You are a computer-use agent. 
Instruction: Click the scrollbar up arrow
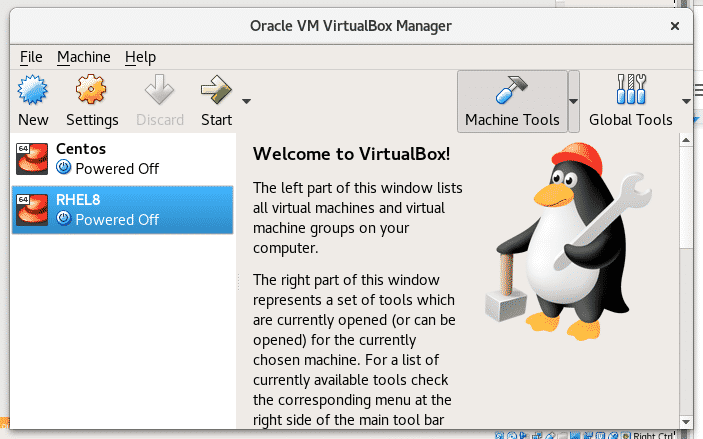[686, 140]
